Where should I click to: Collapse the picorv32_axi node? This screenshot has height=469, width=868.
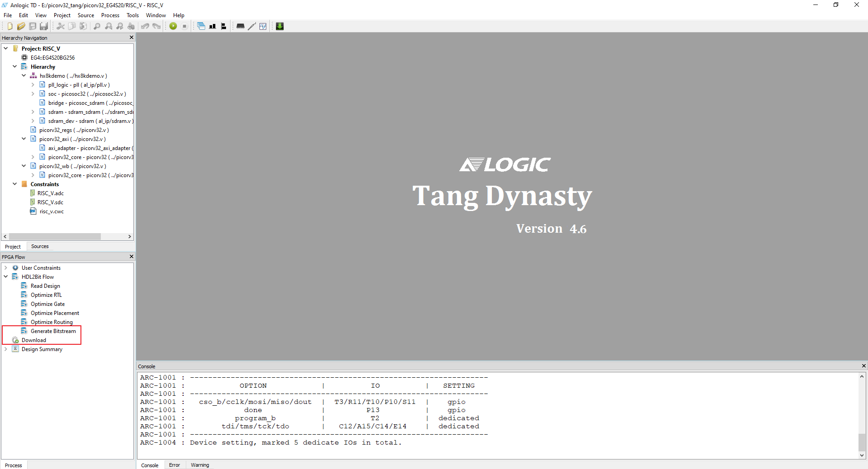point(24,139)
